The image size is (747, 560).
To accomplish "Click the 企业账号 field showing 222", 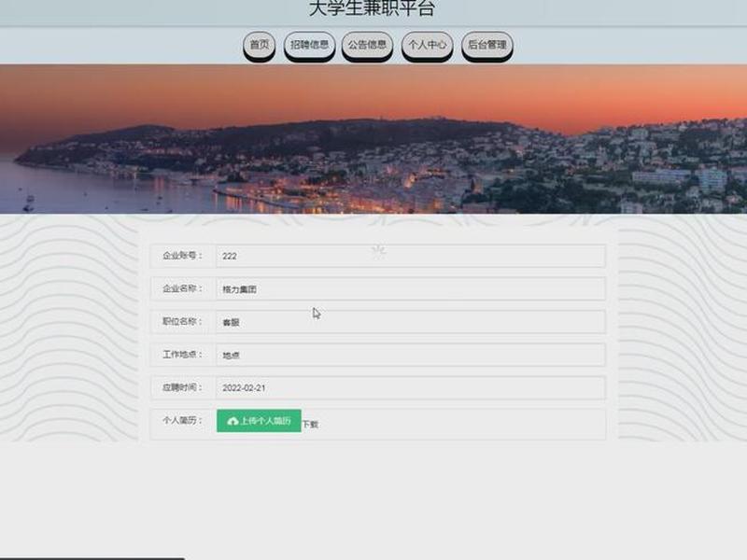I will [411, 256].
